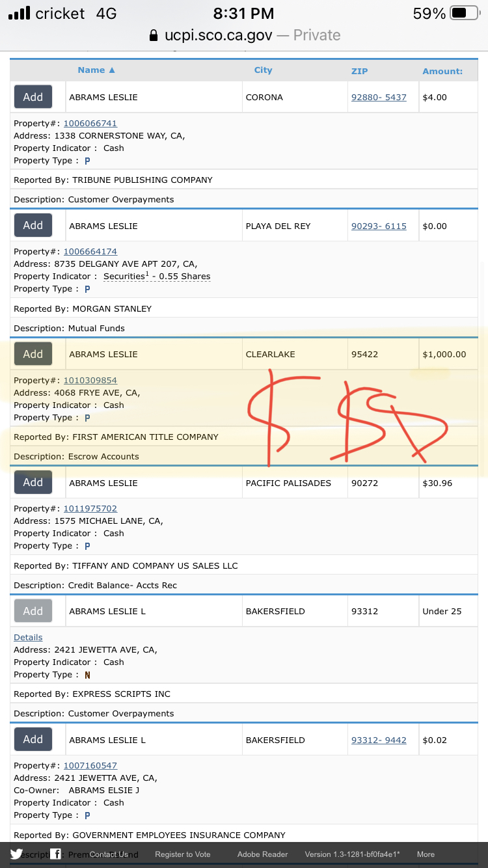The height and width of the screenshot is (868, 488).
Task: Tap Reported By Tiffany and Company US Sales
Action: [126, 565]
